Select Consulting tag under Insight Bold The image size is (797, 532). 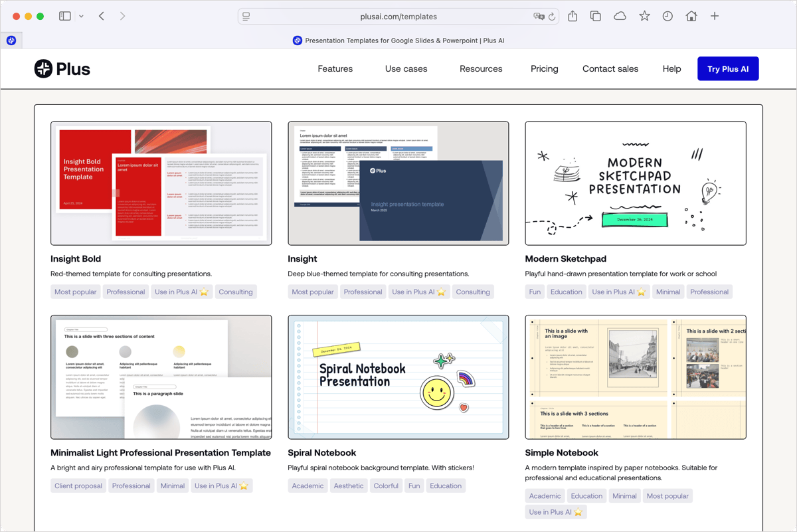coord(236,292)
